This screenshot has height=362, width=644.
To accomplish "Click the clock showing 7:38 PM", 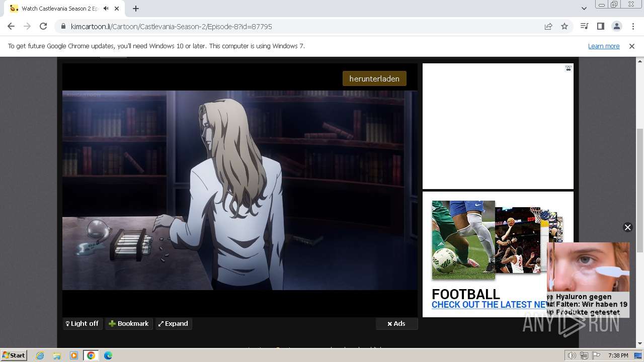I will pyautogui.click(x=618, y=355).
